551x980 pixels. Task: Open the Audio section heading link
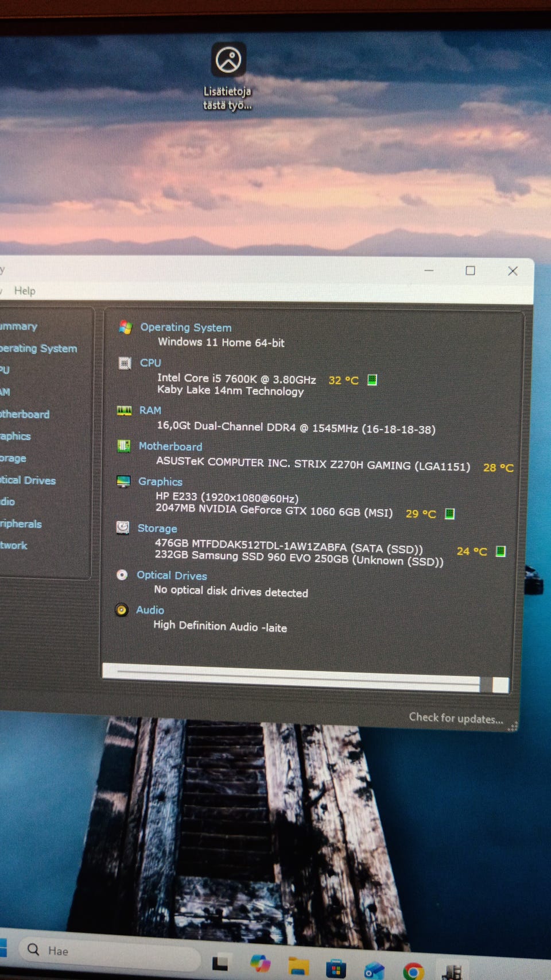click(x=150, y=610)
